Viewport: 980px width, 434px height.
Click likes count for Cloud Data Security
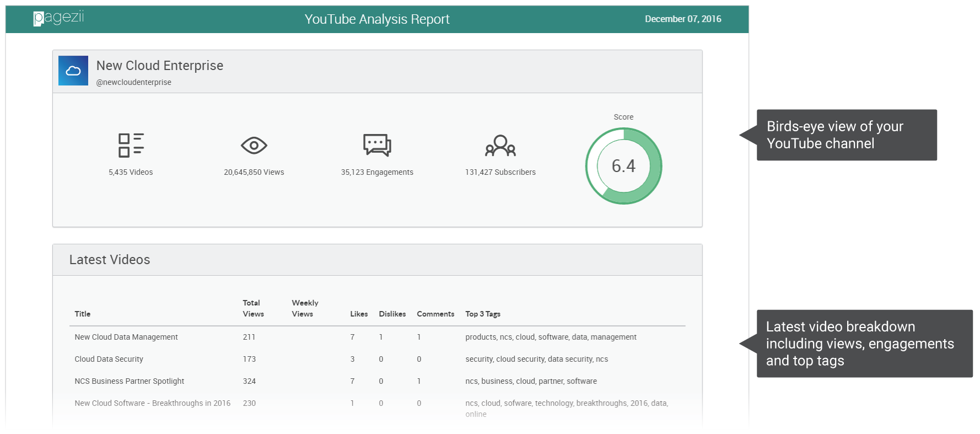click(x=352, y=359)
